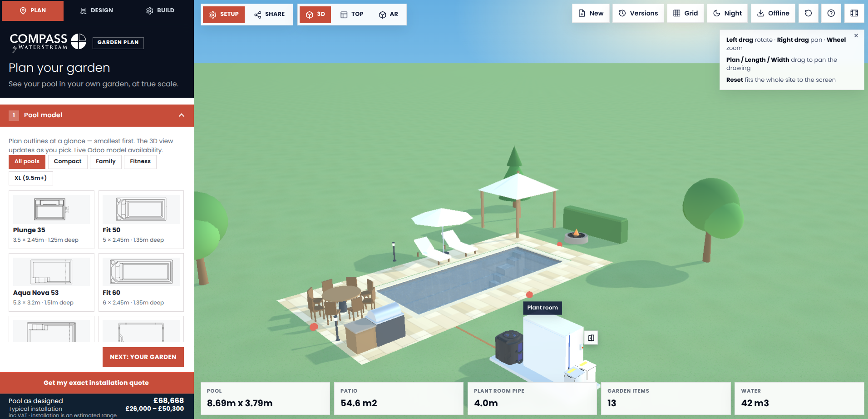Select the Plunge 35 pool card

click(51, 219)
